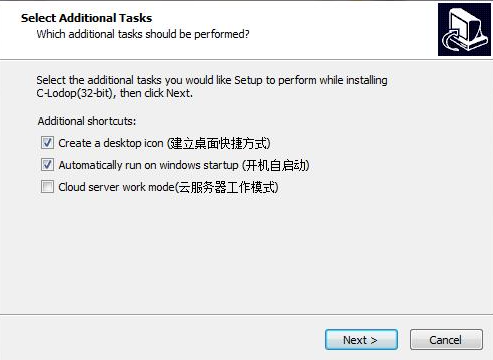Cancel the C-Lodop installation
This screenshot has height=360, width=493.
click(x=446, y=340)
